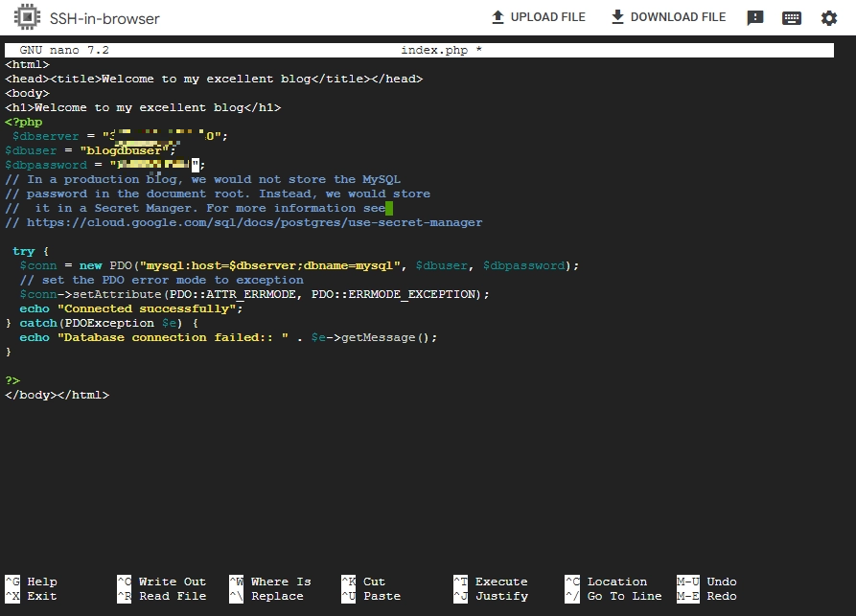
Task: Click the ^/ Go To Line shortcut
Action: 613,596
